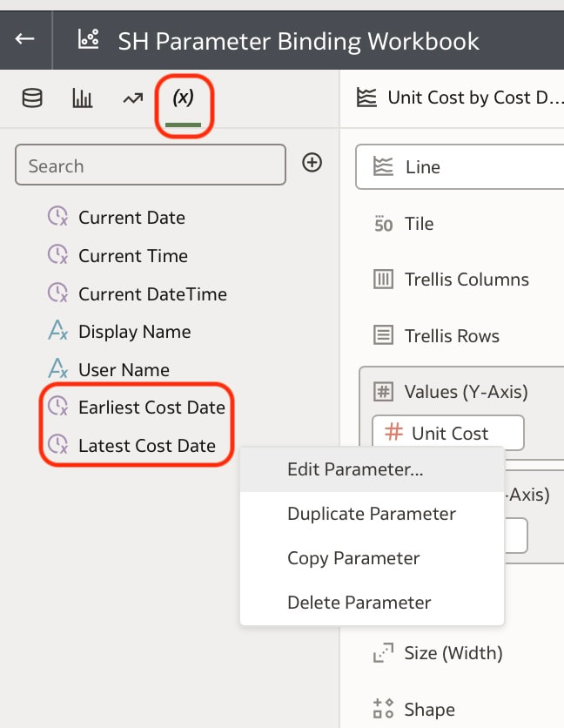This screenshot has width=564, height=728.
Task: Open the Analytics trend line tab
Action: click(x=133, y=98)
